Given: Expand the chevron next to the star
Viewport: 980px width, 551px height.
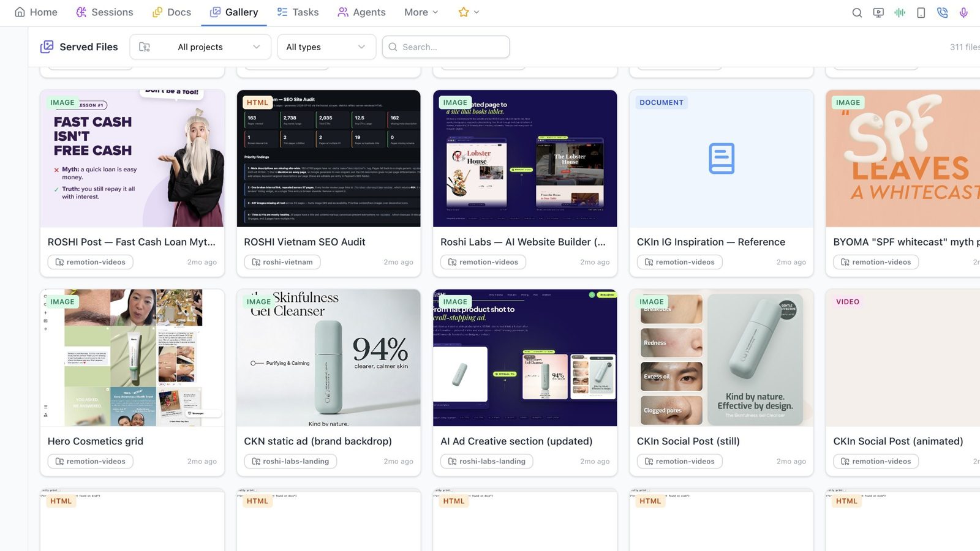Looking at the screenshot, I should [477, 12].
